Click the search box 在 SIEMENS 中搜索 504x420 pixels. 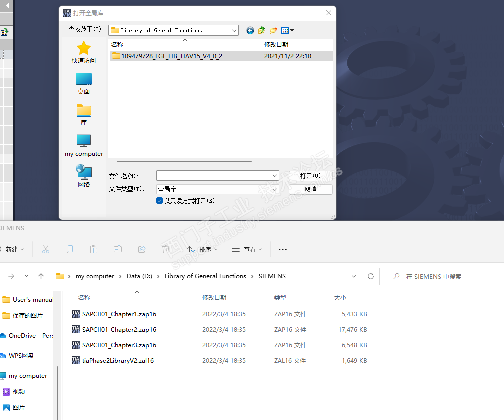(x=446, y=276)
